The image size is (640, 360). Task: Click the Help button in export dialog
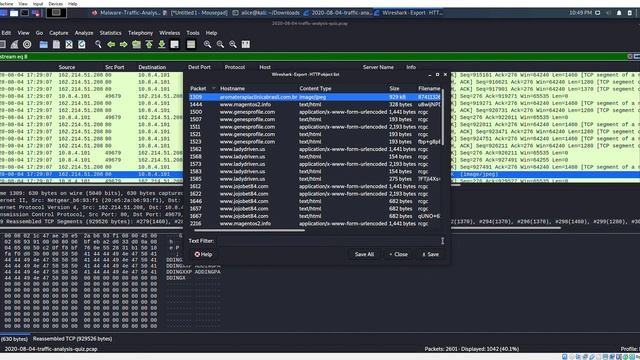[203, 254]
